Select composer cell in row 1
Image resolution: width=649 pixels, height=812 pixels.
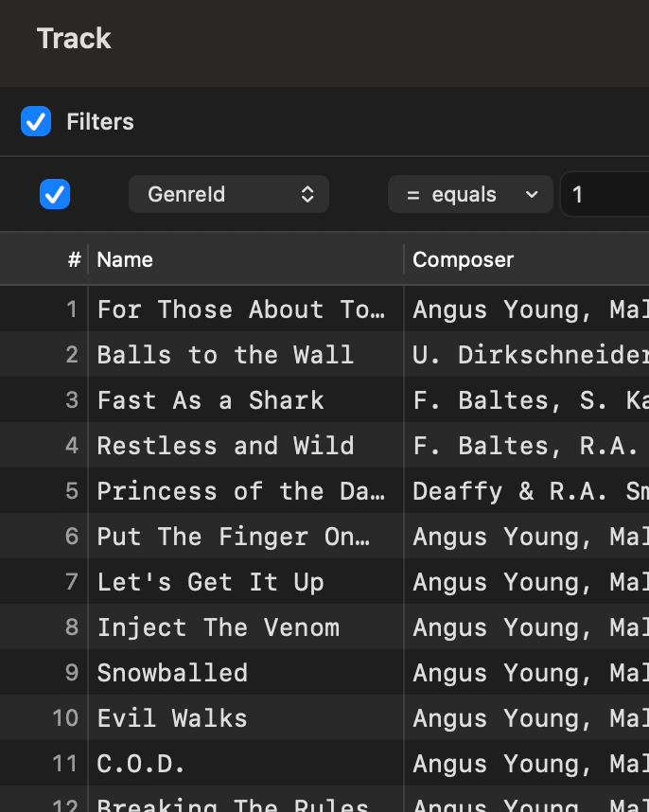pos(526,309)
